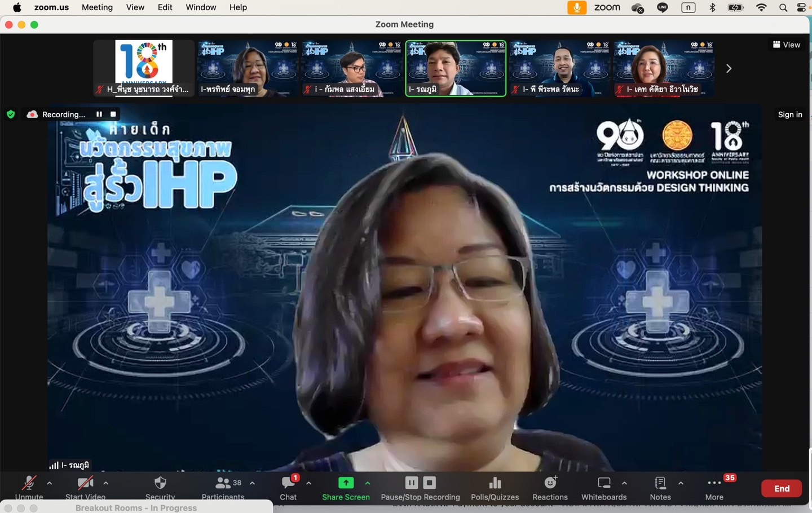This screenshot has height=513, width=812.
Task: Show next participants in thumbnail strip
Action: (729, 68)
